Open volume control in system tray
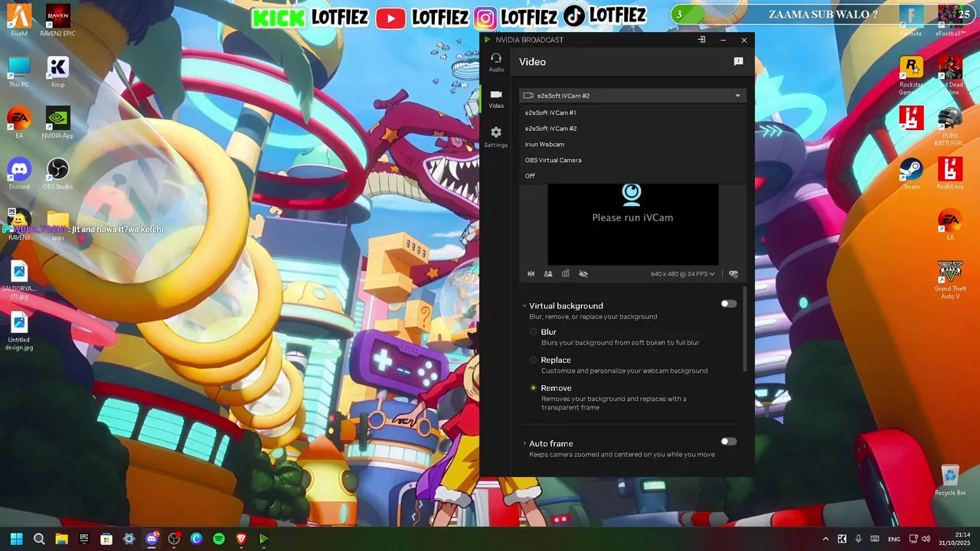980x551 pixels. (926, 539)
